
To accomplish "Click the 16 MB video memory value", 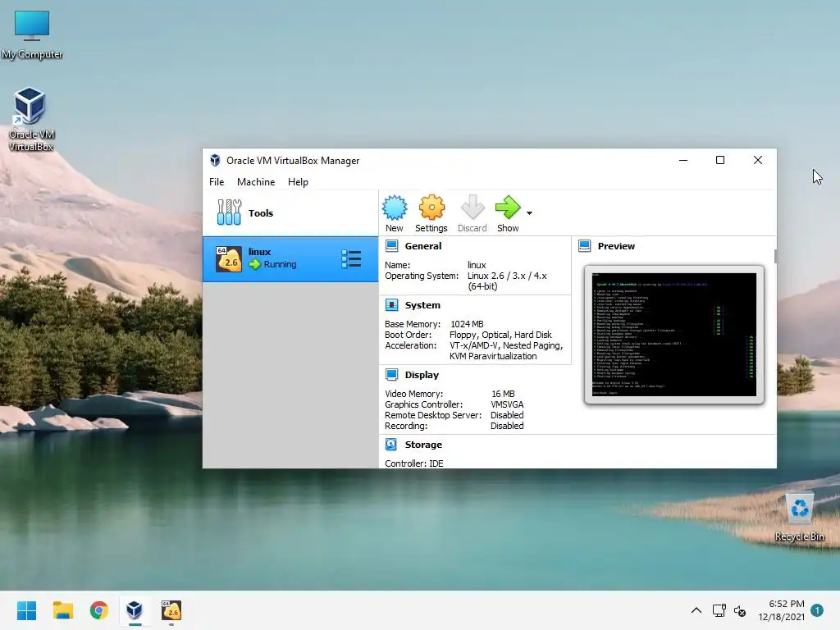I will [503, 394].
